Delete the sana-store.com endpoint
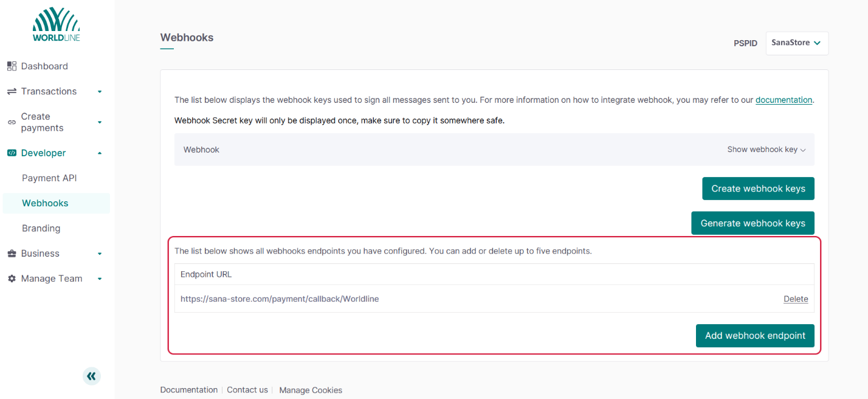The height and width of the screenshot is (399, 868). point(795,299)
